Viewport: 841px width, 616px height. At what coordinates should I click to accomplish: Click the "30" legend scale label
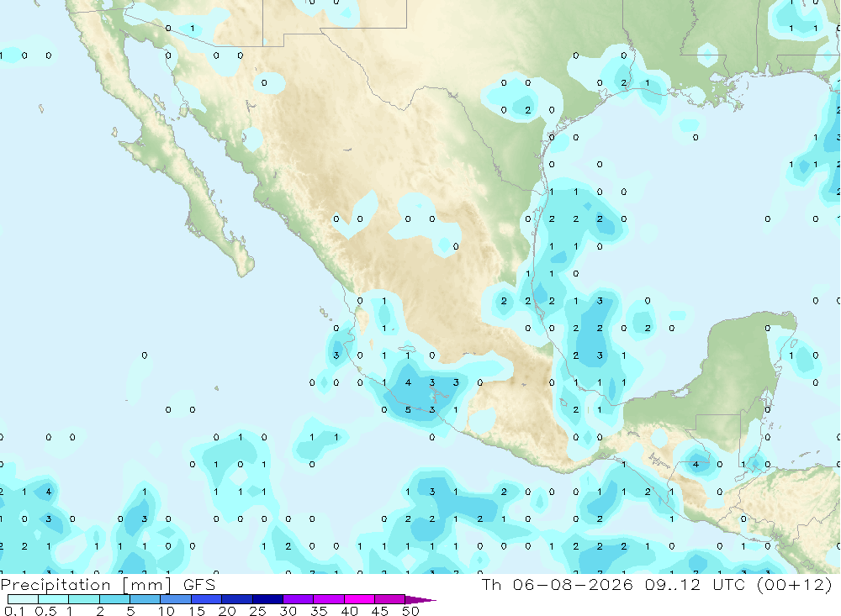[x=288, y=611]
